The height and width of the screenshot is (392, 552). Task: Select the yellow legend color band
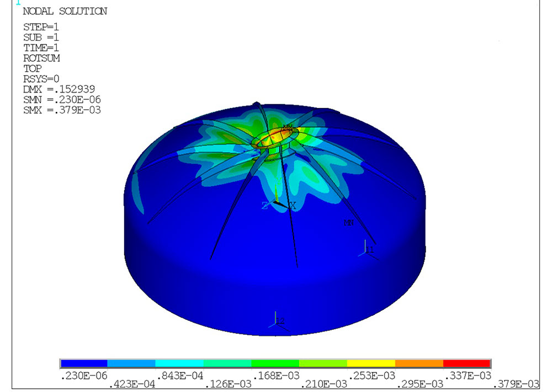[370, 363]
